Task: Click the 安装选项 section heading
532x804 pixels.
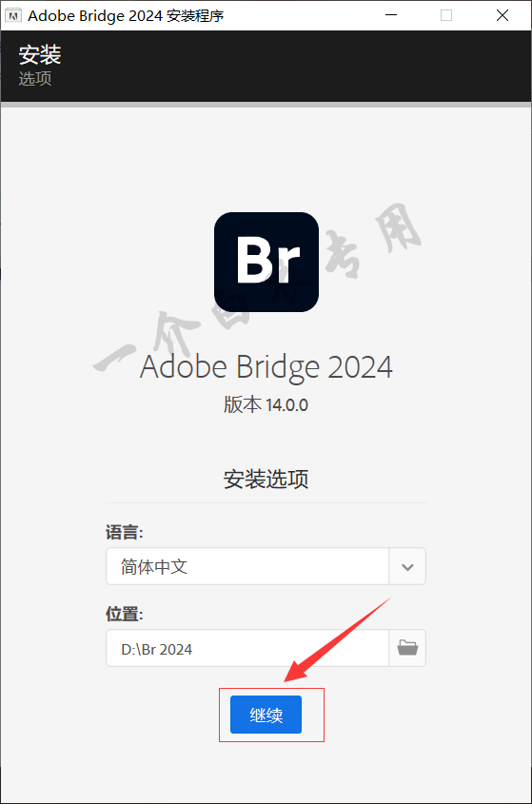Action: click(x=266, y=479)
